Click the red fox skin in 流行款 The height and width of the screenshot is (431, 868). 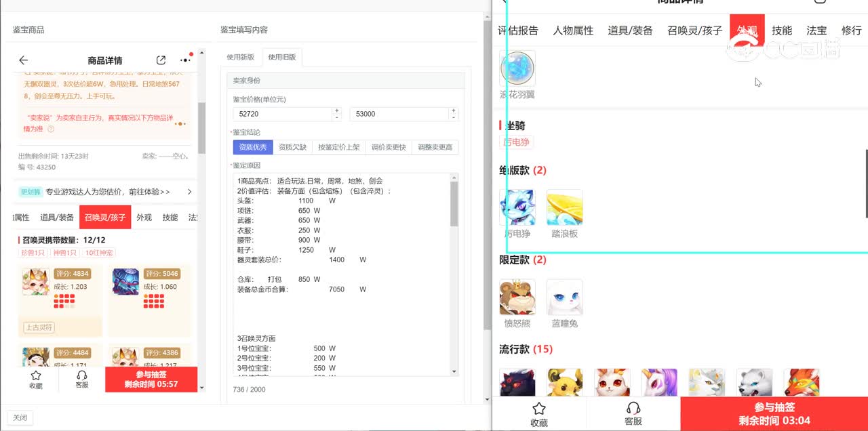click(802, 383)
